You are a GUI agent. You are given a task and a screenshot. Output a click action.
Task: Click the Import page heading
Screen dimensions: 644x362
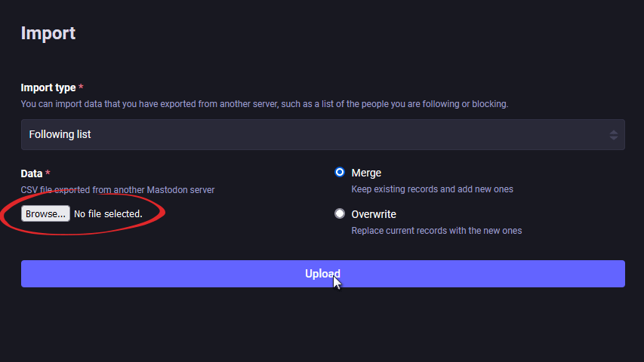pyautogui.click(x=48, y=33)
